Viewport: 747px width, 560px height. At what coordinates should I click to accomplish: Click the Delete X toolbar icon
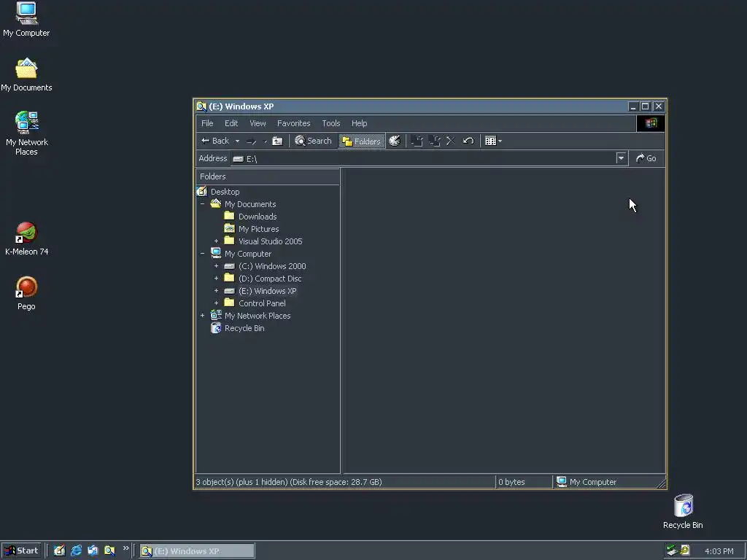(x=450, y=141)
